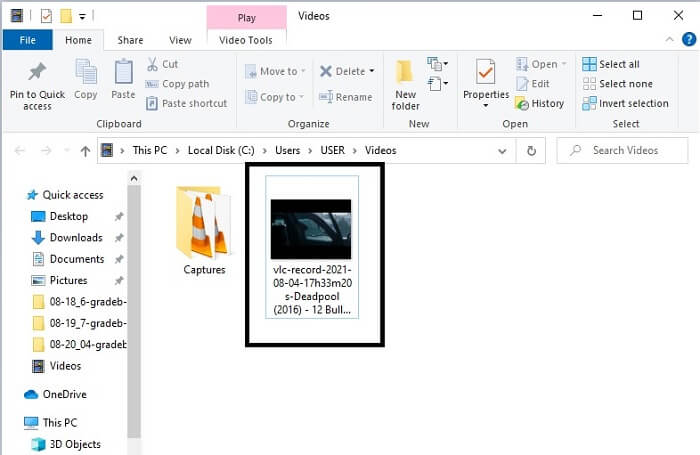The height and width of the screenshot is (455, 700).
Task: Click Invert selection
Action: (625, 103)
